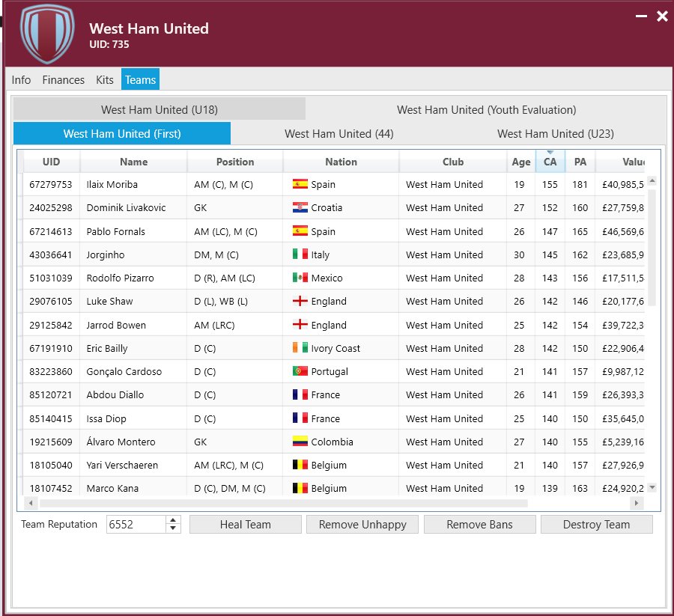Switch to West Ham United (U23) tab
Image resolution: width=674 pixels, height=616 pixels.
[x=556, y=133]
